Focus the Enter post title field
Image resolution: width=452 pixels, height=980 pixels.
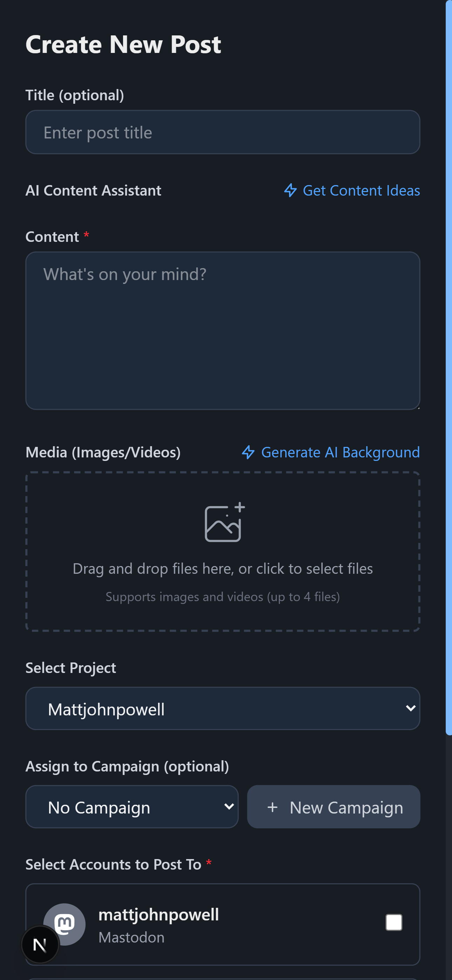222,132
